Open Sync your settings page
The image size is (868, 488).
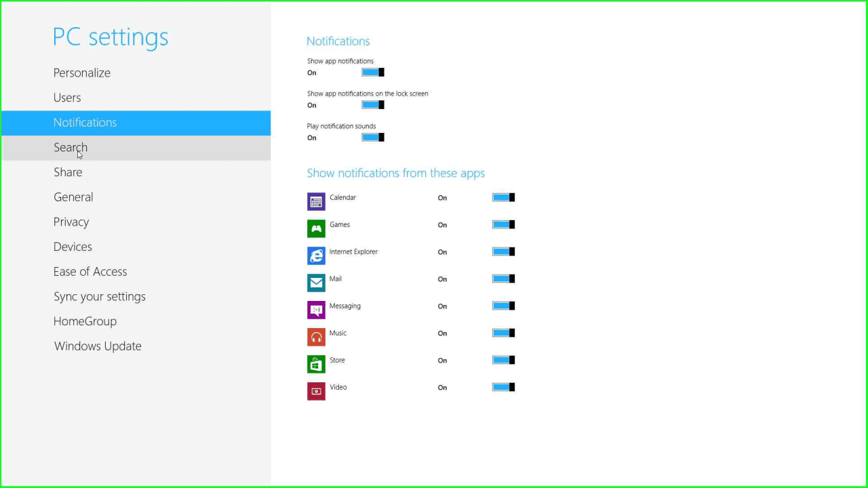100,297
